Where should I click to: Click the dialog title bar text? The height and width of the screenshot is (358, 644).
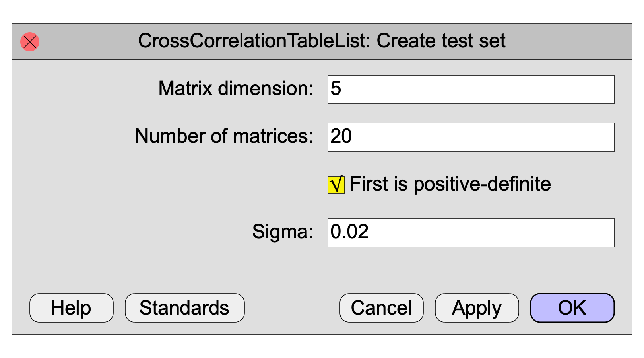pyautogui.click(x=322, y=41)
